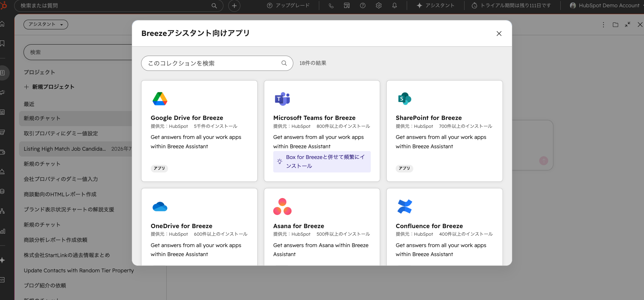Click the vertical three-dot more options icon
Image resolution: width=644 pixels, height=300 pixels.
[604, 25]
